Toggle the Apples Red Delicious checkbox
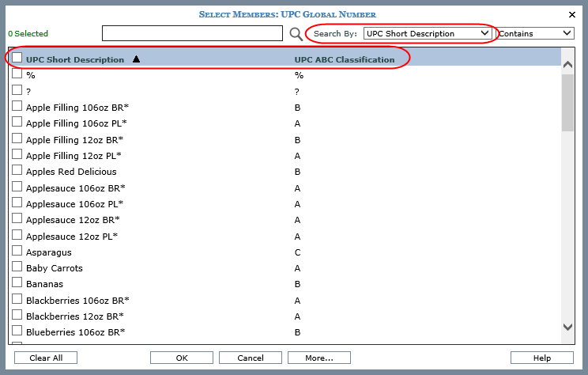 (17, 171)
